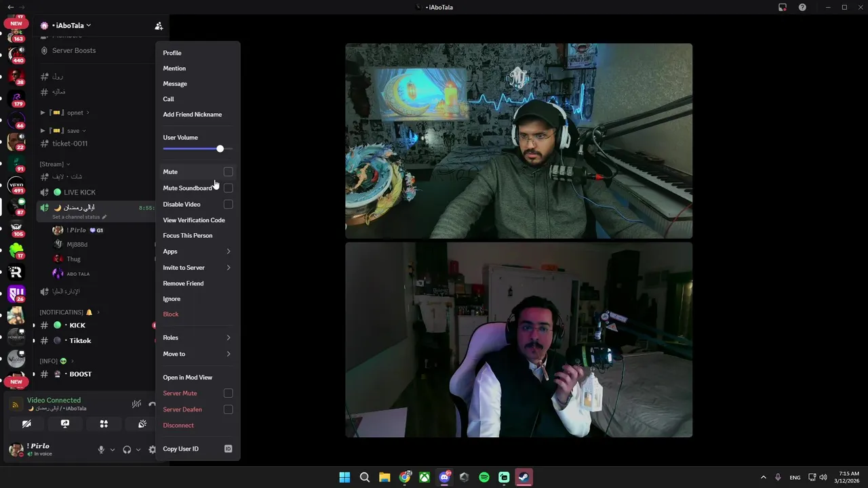
Task: Open taskbar search magnifier
Action: point(364,477)
